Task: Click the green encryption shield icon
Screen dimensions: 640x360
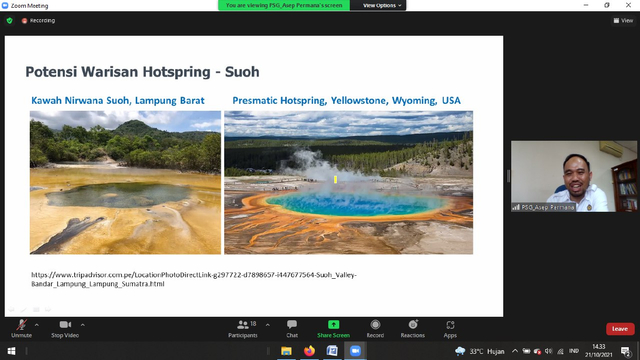Action: tap(9, 20)
